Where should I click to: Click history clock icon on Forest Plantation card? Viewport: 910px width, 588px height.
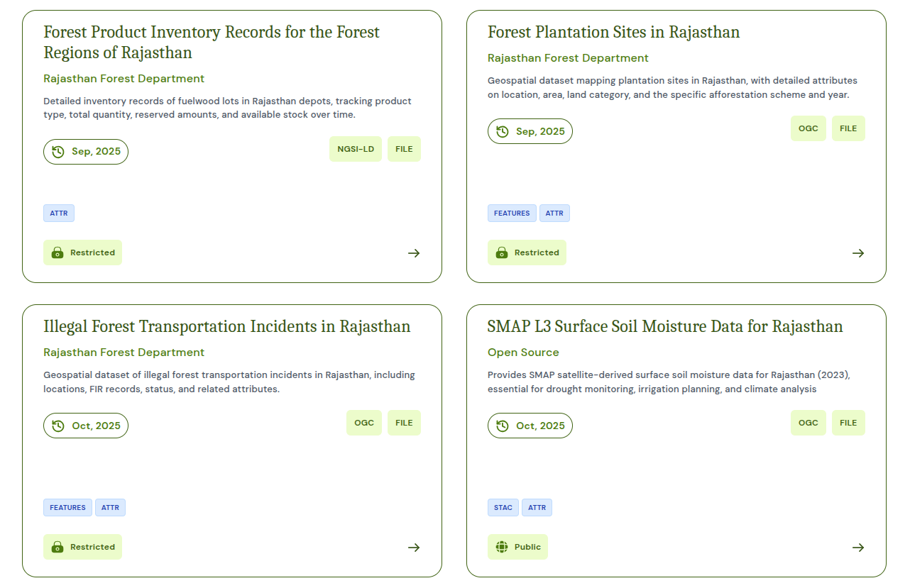tap(503, 131)
